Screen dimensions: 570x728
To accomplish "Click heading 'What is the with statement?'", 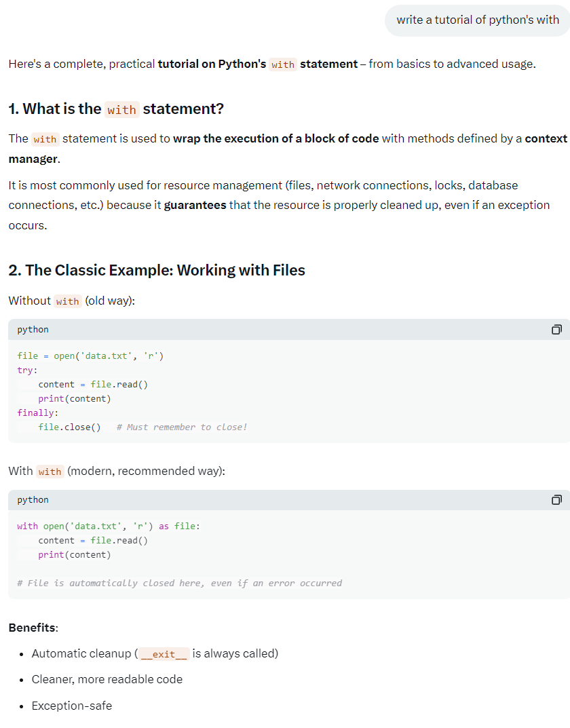I will (x=116, y=109).
